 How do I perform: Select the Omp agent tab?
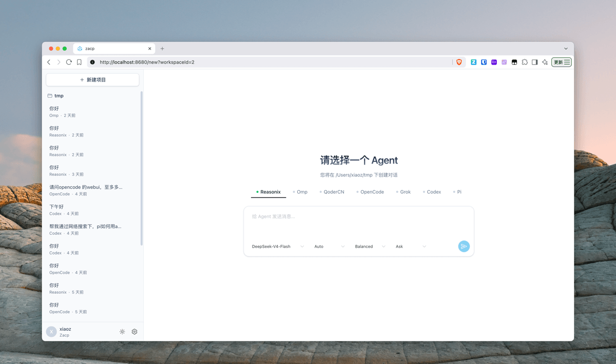pos(300,192)
